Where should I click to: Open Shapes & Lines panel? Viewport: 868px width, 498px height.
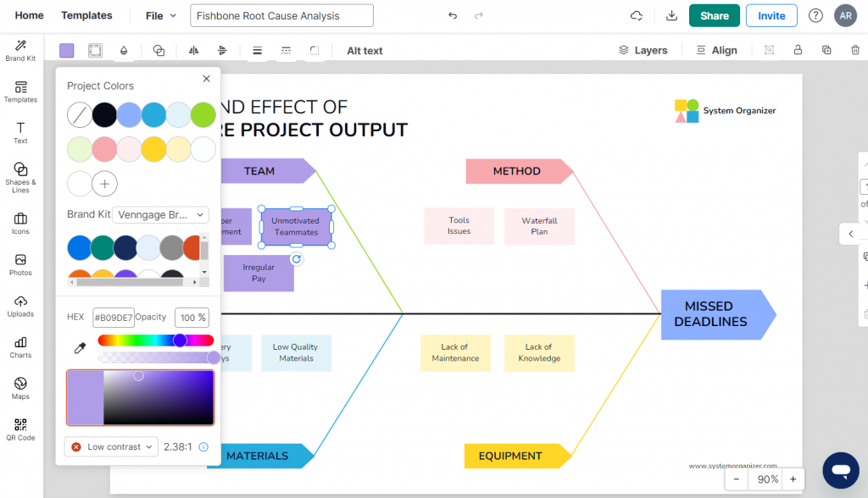coord(20,177)
